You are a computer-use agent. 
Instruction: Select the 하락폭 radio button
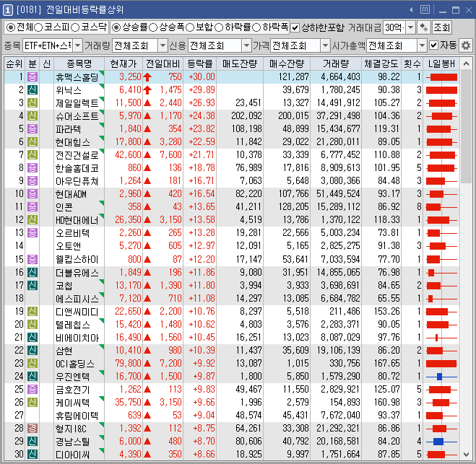tap(256, 27)
